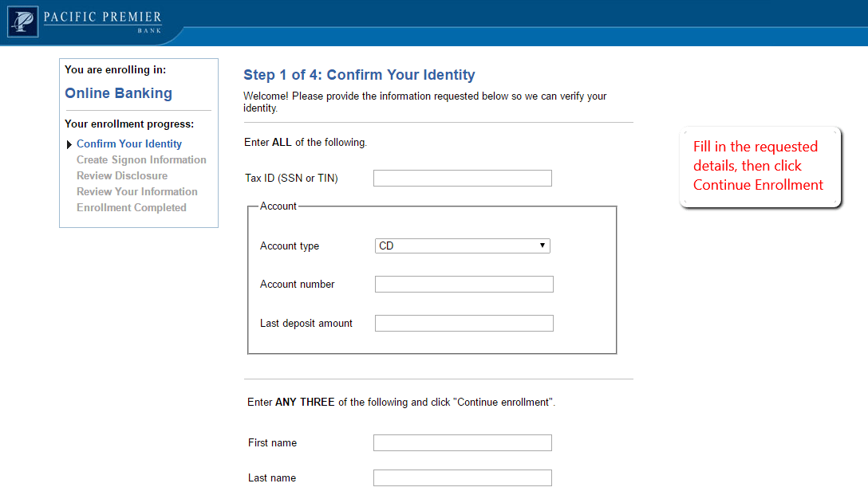Image resolution: width=868 pixels, height=499 pixels.
Task: Click inside the Tax ID field
Action: point(463,178)
